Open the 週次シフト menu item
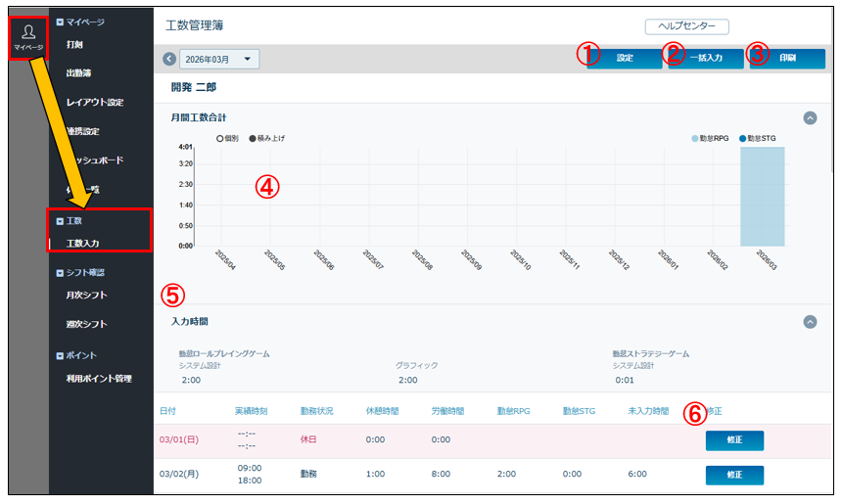The height and width of the screenshot is (504, 842). (86, 324)
